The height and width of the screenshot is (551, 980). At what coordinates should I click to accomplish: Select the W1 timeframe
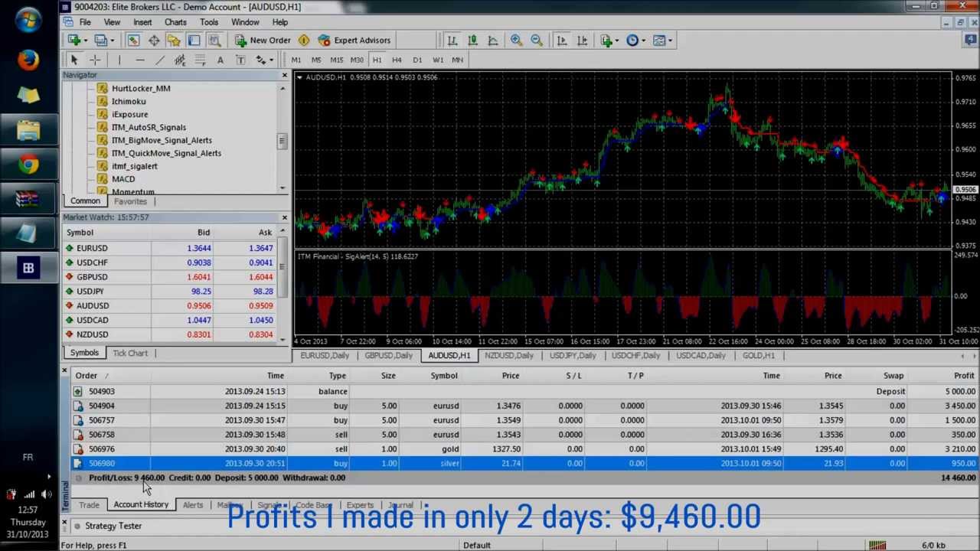[x=437, y=60]
